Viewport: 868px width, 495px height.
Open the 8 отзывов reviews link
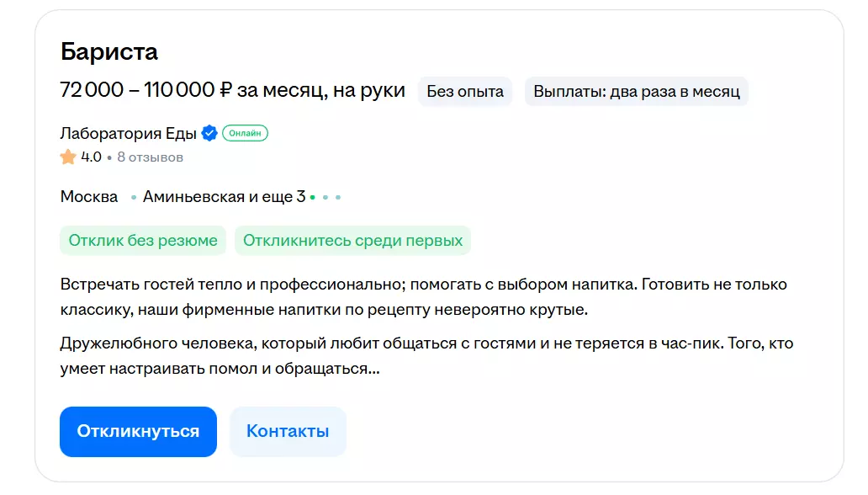coord(150,157)
